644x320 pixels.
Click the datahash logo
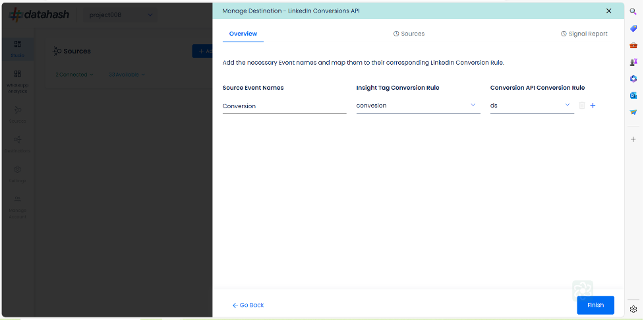(x=39, y=15)
